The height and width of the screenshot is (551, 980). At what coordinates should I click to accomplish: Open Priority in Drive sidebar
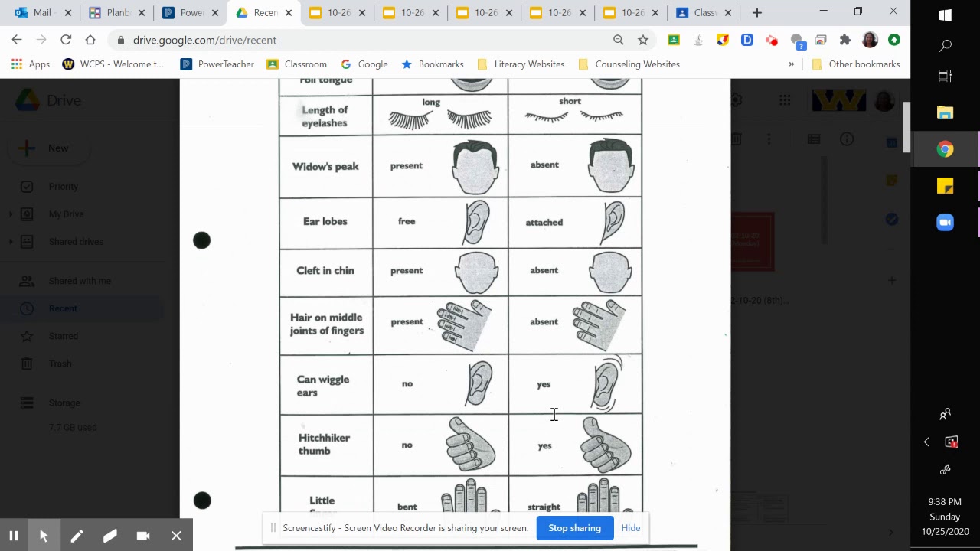click(x=63, y=187)
